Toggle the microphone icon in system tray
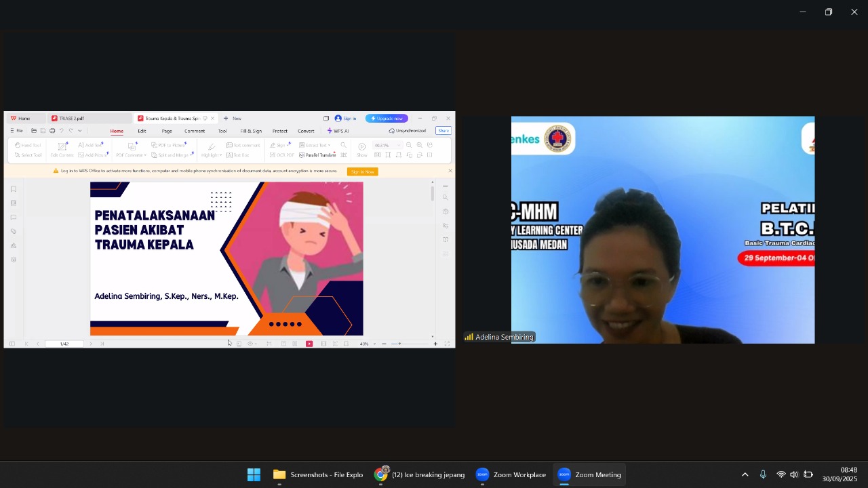The image size is (868, 488). [763, 475]
